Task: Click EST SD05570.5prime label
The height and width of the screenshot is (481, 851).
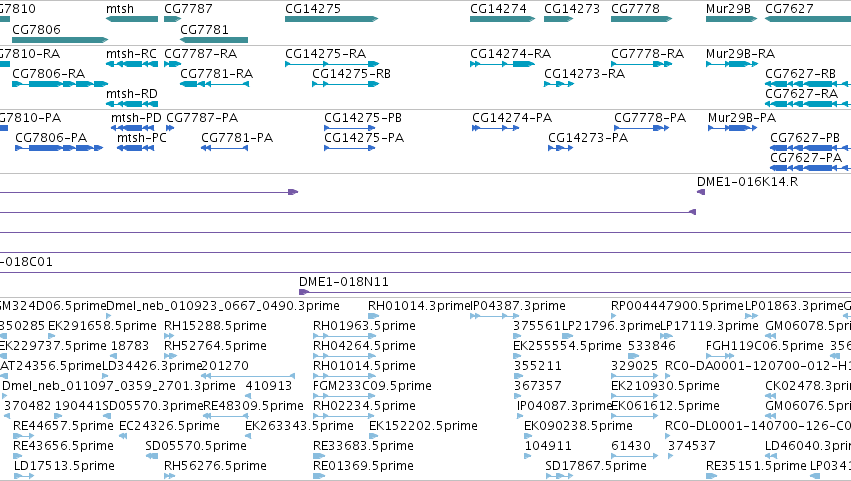Action: tap(196, 446)
